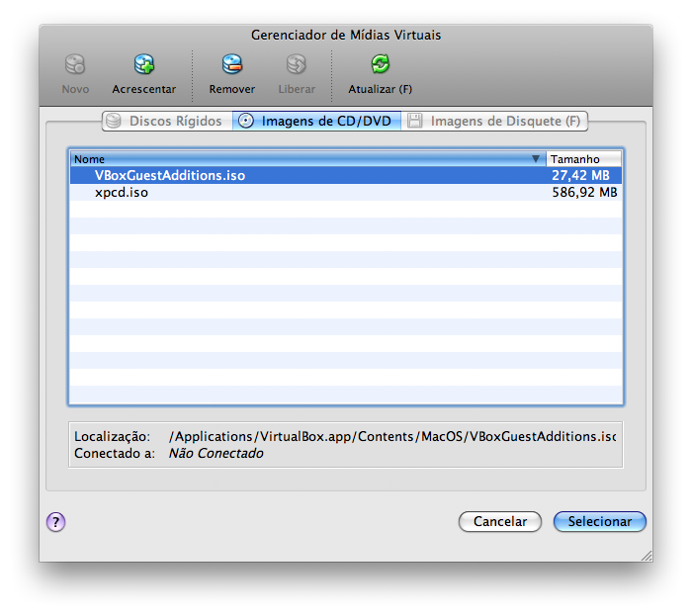The width and height of the screenshot is (692, 616).
Task: Switch to Imagens de CD/DVD tab
Action: 317,121
